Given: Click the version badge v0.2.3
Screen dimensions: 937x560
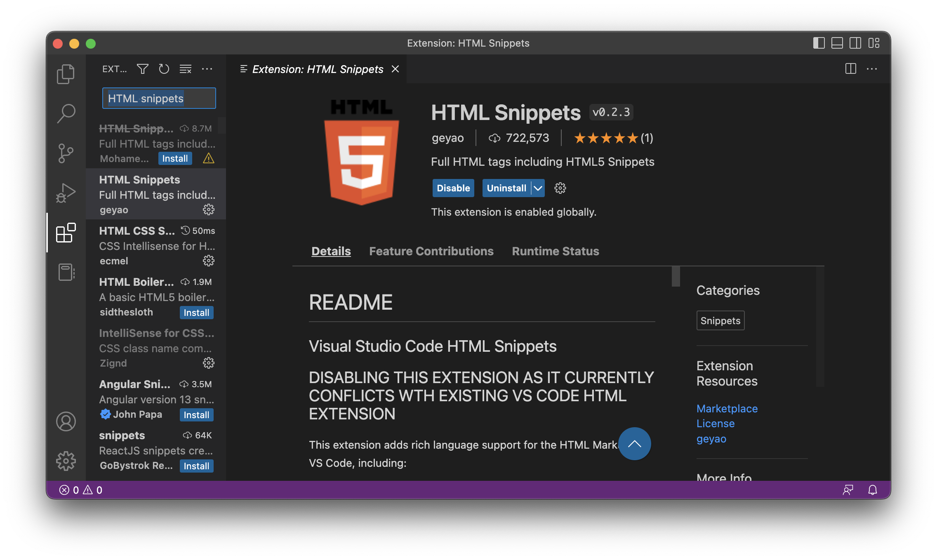Looking at the screenshot, I should 611,112.
